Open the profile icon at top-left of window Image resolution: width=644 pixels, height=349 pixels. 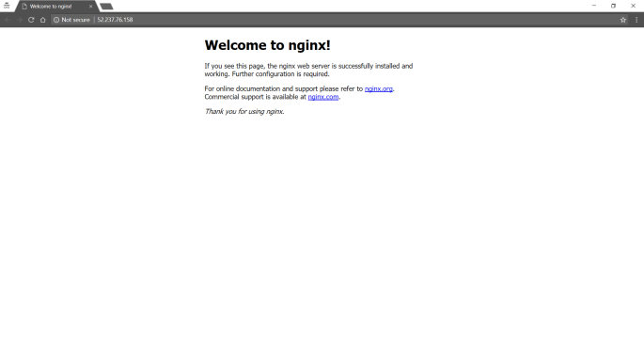pos(7,6)
